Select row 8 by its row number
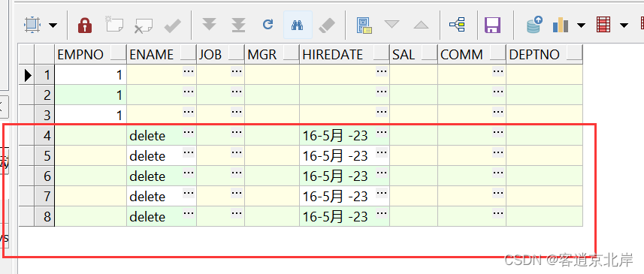The width and height of the screenshot is (644, 274). [x=44, y=217]
